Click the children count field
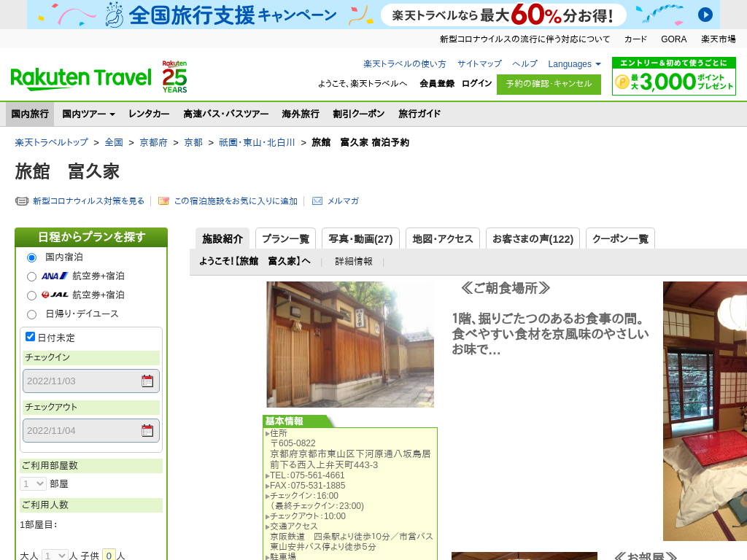This screenshot has height=560, width=747. (109, 555)
